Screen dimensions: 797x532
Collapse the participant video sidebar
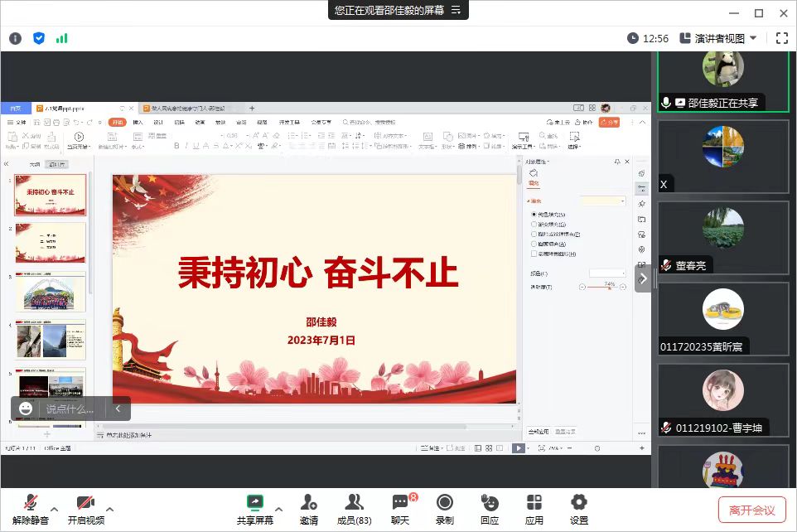[643, 278]
